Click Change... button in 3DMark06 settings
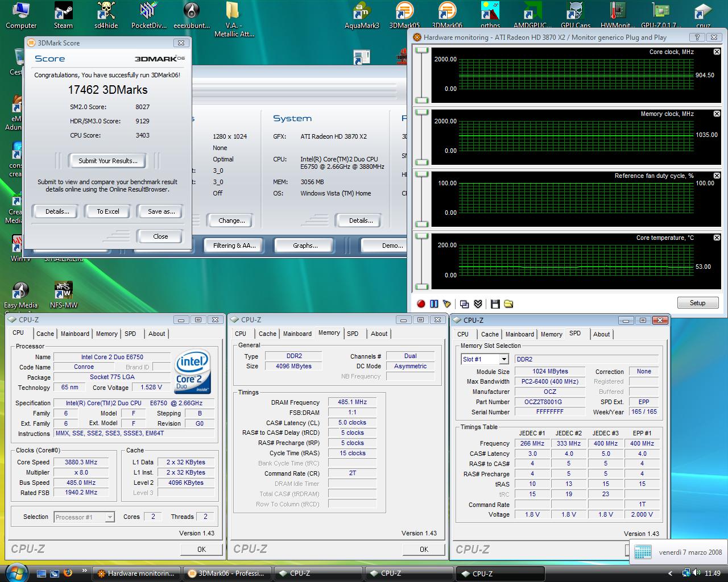This screenshot has height=582, width=728. tap(231, 221)
